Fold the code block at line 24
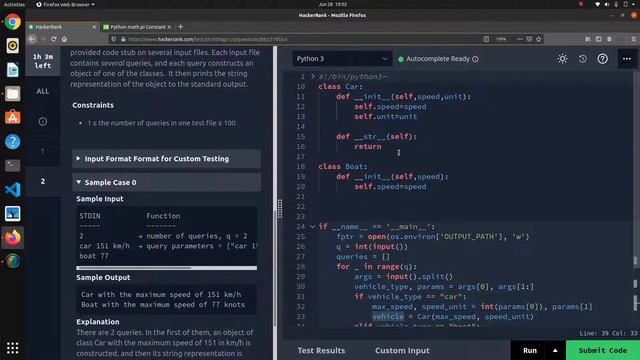 point(313,227)
